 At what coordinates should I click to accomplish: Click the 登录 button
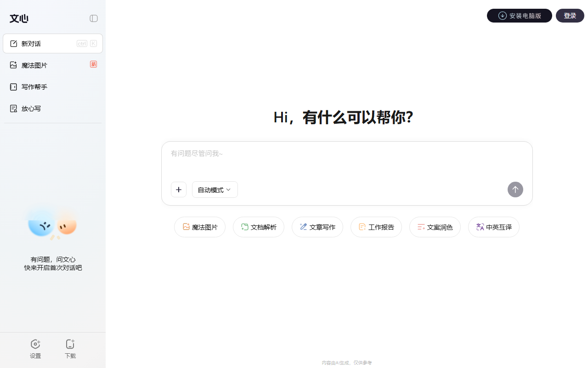pos(570,16)
